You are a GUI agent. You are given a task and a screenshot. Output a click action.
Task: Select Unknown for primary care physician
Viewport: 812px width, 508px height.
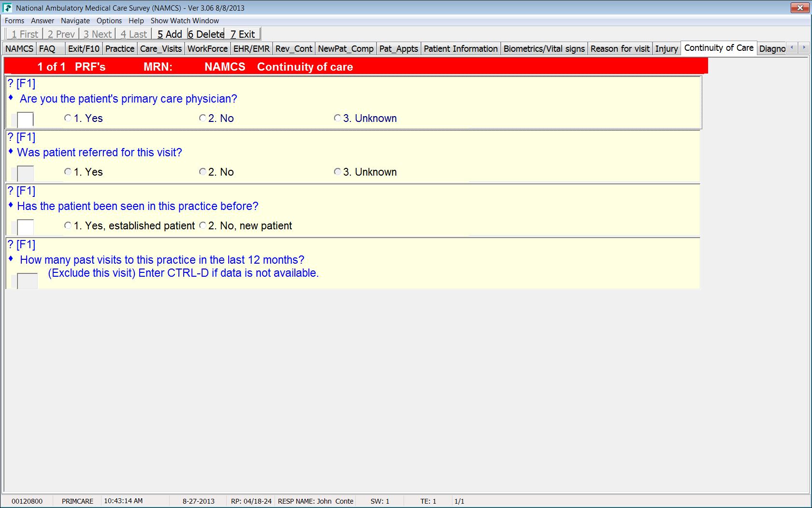[337, 118]
